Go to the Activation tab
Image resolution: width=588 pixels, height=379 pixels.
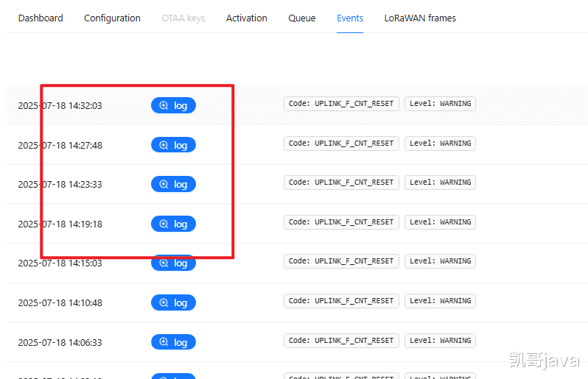coord(246,18)
